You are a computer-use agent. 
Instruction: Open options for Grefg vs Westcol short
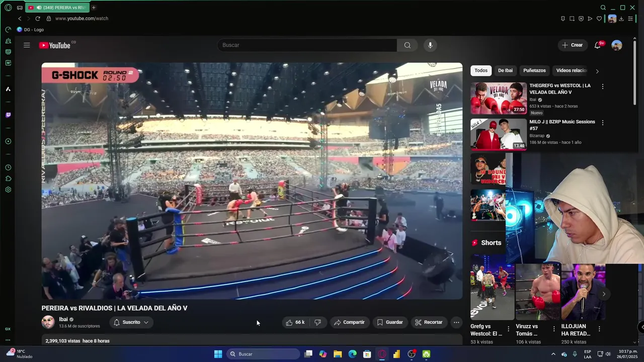tap(508, 329)
